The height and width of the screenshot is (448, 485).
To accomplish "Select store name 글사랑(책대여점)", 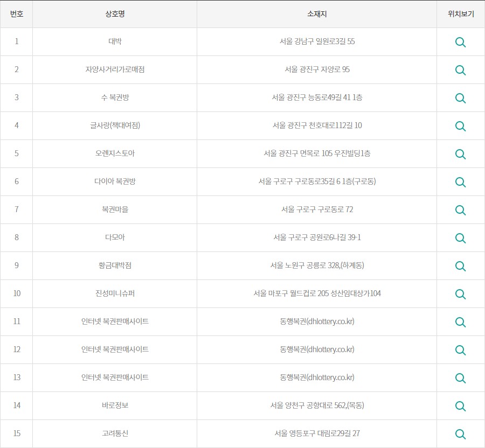I will tap(115, 125).
